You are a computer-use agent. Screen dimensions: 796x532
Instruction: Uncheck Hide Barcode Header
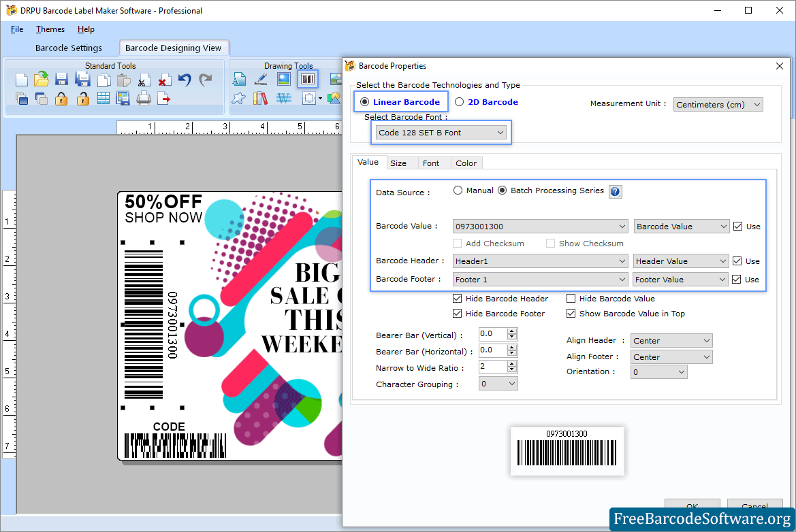[x=458, y=299]
